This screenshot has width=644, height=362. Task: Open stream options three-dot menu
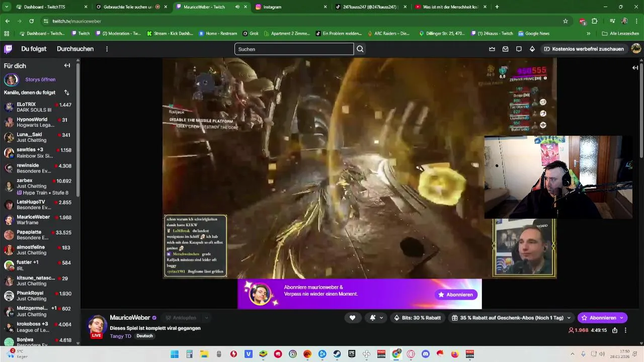click(x=625, y=330)
